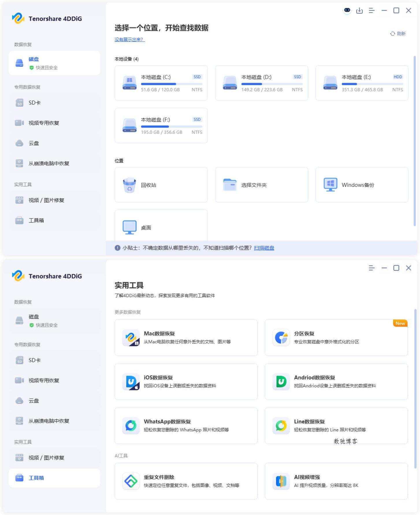Screen dimensions: 420x515
Task: Click the recycle bin icon 回收站
Action: (129, 185)
